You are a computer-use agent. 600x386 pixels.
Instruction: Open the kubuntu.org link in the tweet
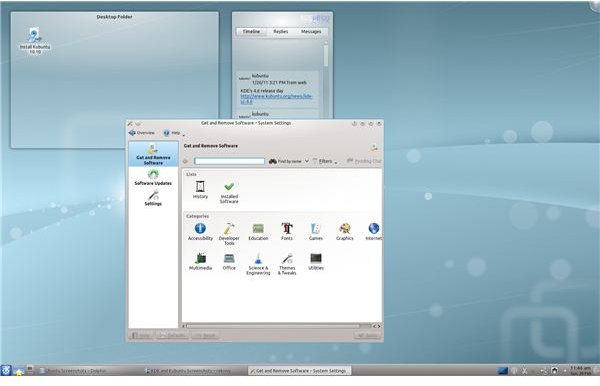(x=276, y=99)
